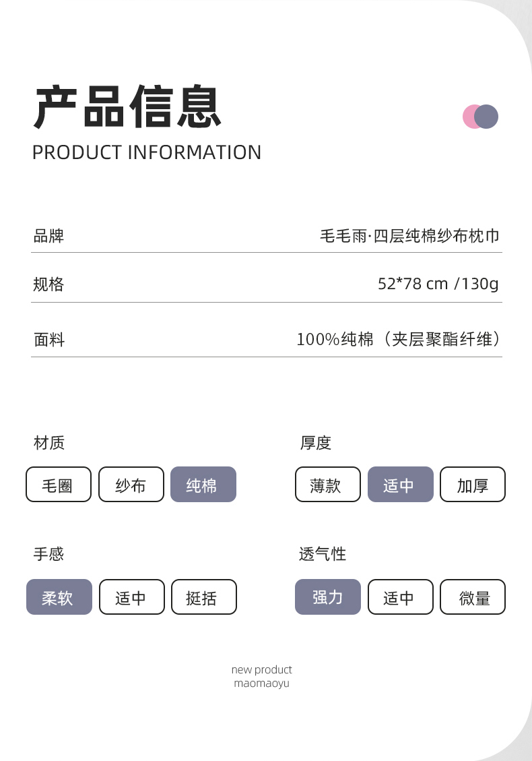
Task: Choose 适中 under 透气性
Action: click(399, 597)
